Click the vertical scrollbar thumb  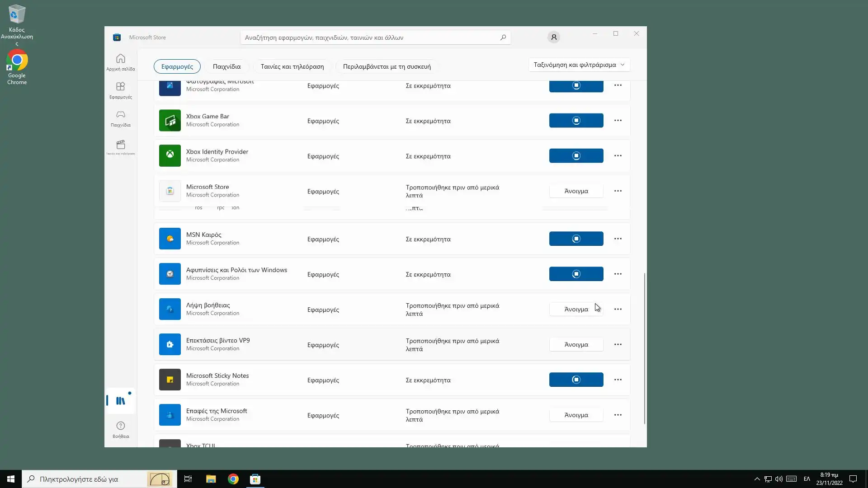point(644,348)
